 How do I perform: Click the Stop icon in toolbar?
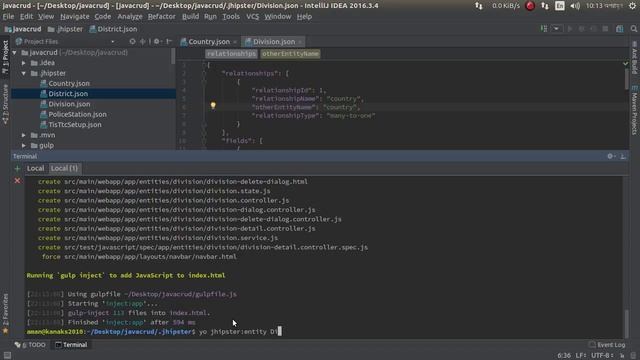(x=605, y=29)
